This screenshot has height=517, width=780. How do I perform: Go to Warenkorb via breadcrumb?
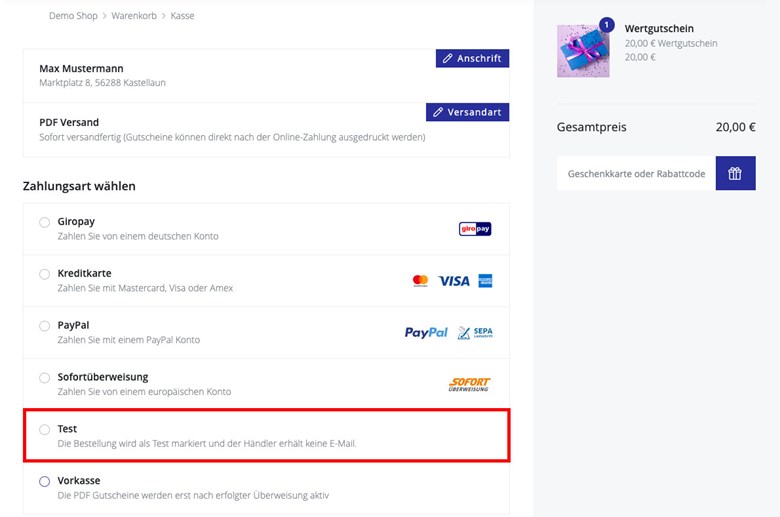tap(134, 15)
